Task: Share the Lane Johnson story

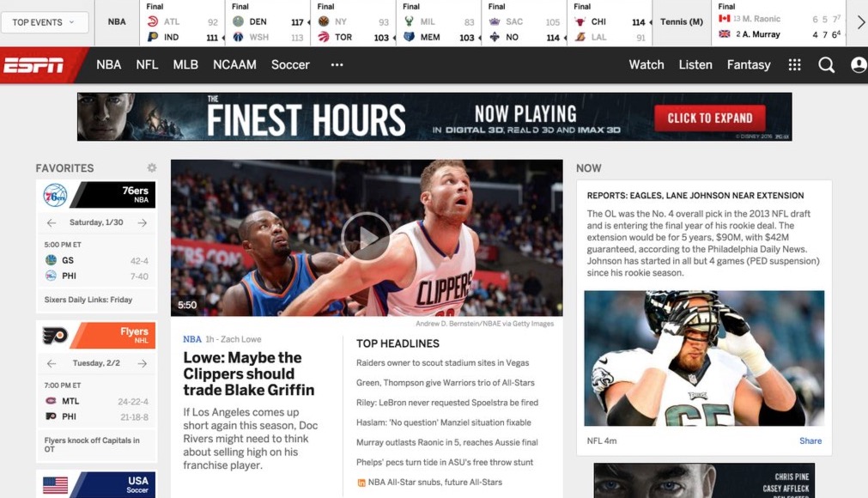Action: point(810,441)
